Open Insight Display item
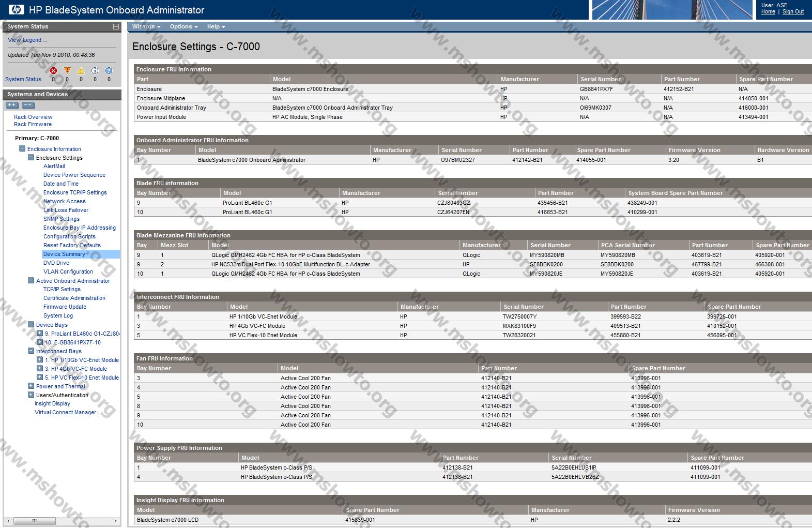Viewport: 812px width, 528px height. [52, 403]
